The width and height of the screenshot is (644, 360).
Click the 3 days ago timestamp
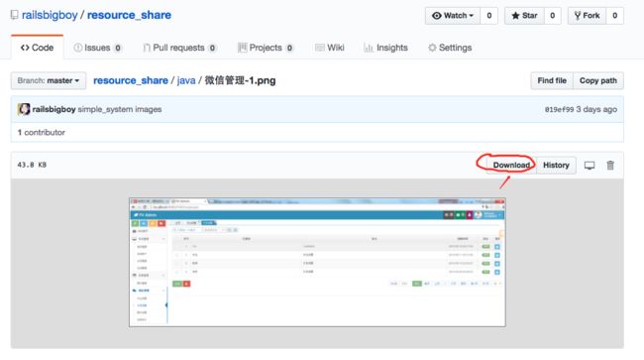click(x=596, y=109)
